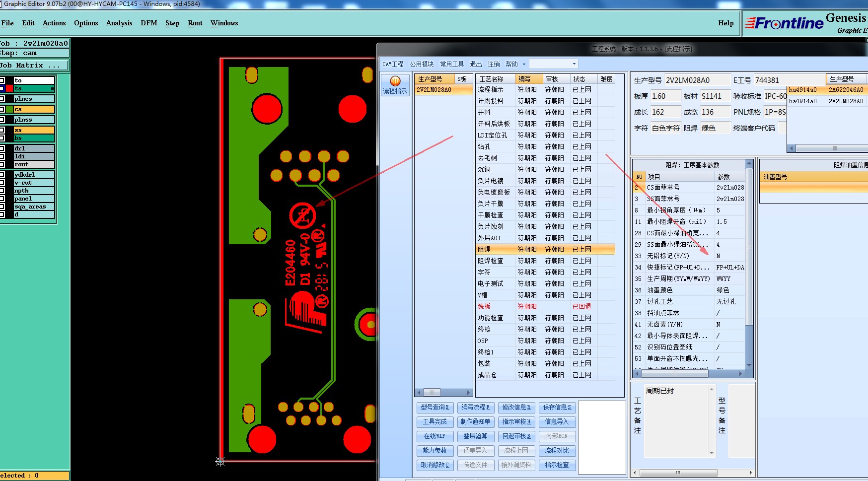
Task: Toggle the 'drl' layer checkbox
Action: tap(2, 148)
